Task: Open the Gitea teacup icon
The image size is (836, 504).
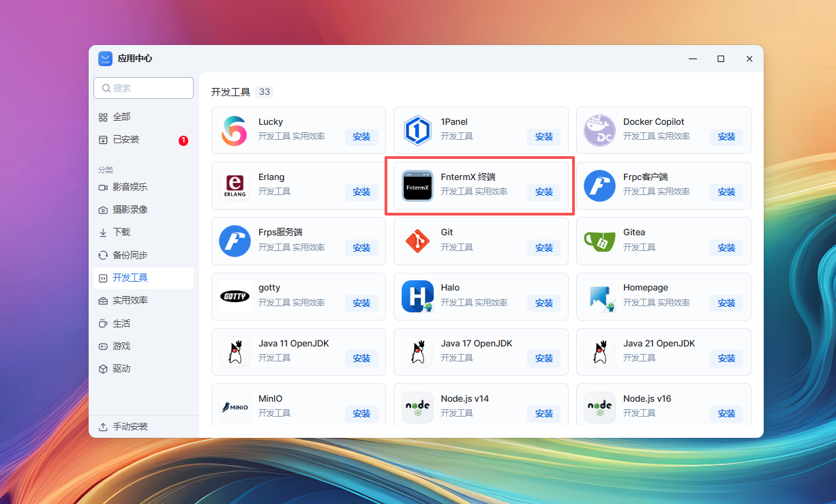Action: click(x=599, y=241)
